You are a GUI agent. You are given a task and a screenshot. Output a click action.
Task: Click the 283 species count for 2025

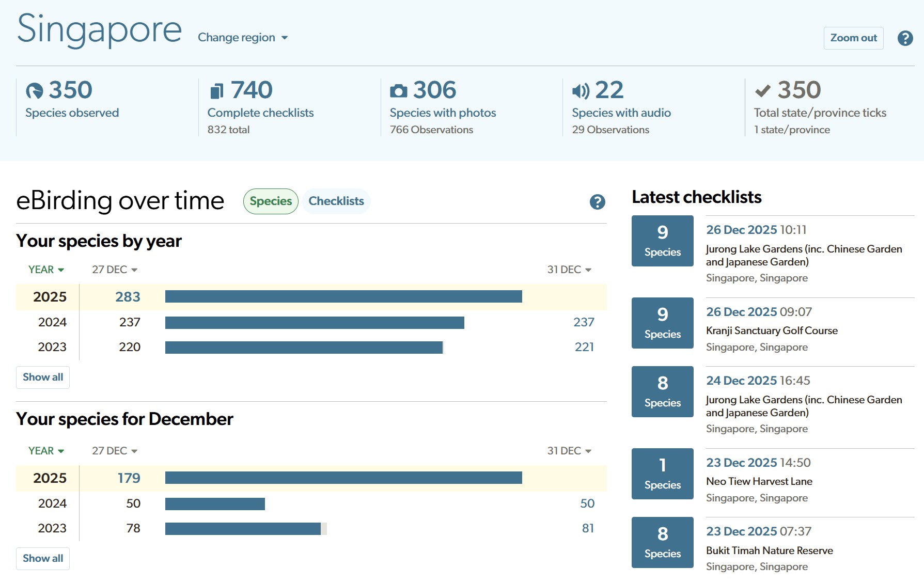128,297
